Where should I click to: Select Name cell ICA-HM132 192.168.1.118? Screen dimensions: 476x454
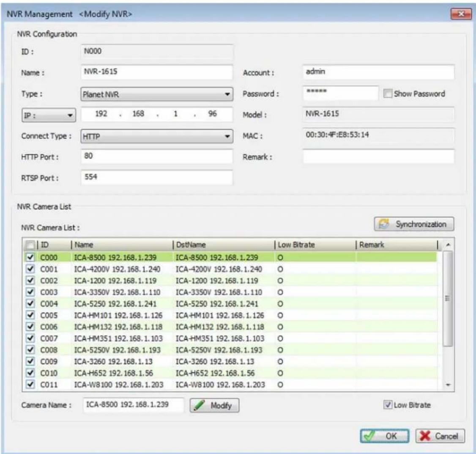click(118, 327)
